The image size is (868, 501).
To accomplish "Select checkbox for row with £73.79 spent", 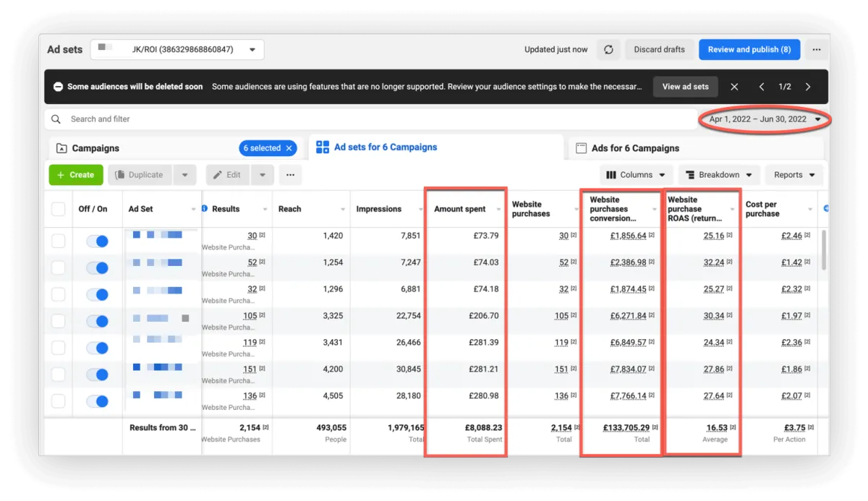I will click(x=58, y=241).
